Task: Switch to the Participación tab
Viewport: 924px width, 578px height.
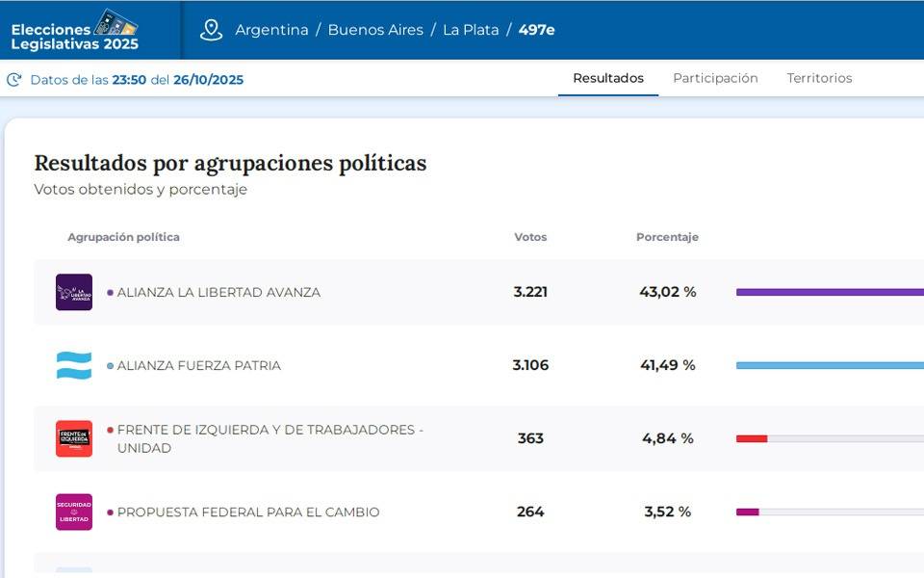Action: 715,78
